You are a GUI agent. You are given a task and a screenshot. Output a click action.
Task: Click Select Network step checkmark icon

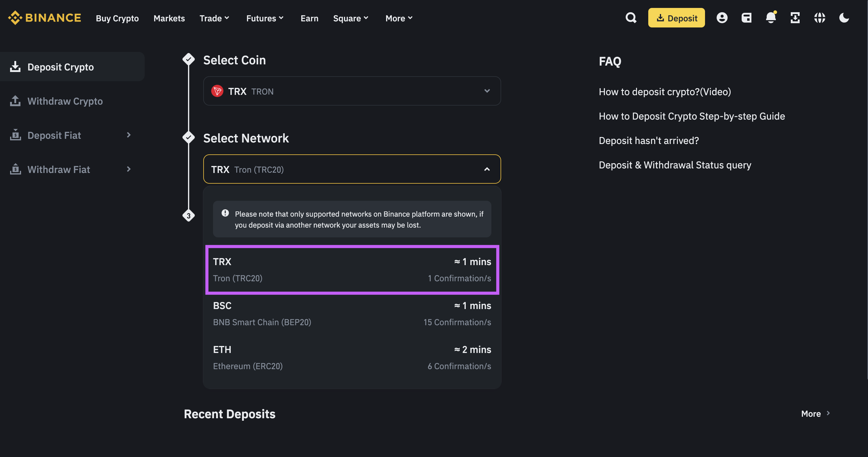[x=188, y=137]
